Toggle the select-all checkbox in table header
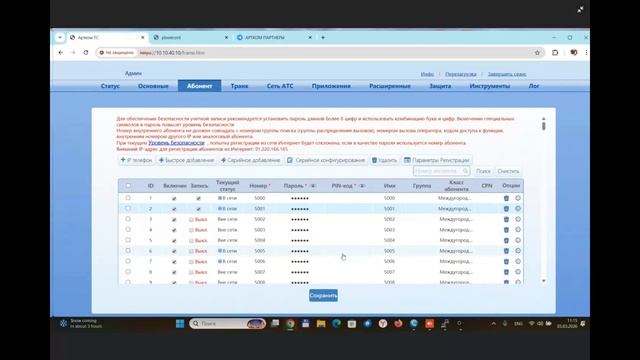This screenshot has height=360, width=640. click(x=128, y=186)
